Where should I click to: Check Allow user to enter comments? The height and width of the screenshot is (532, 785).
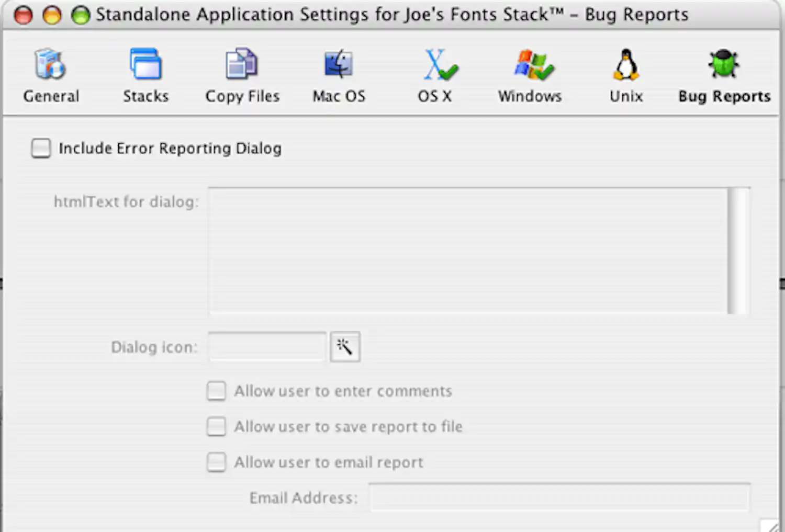pos(216,391)
